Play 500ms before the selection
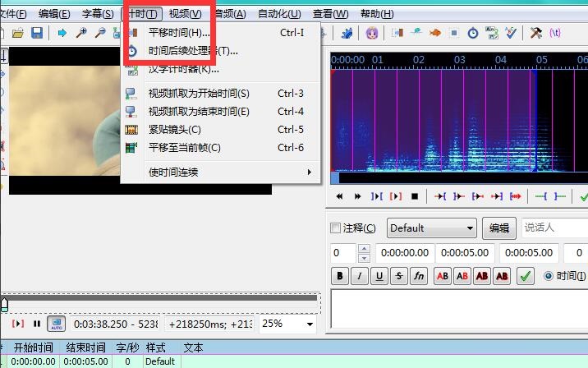Image resolution: width=588 pixels, height=368 pixels. (440, 196)
